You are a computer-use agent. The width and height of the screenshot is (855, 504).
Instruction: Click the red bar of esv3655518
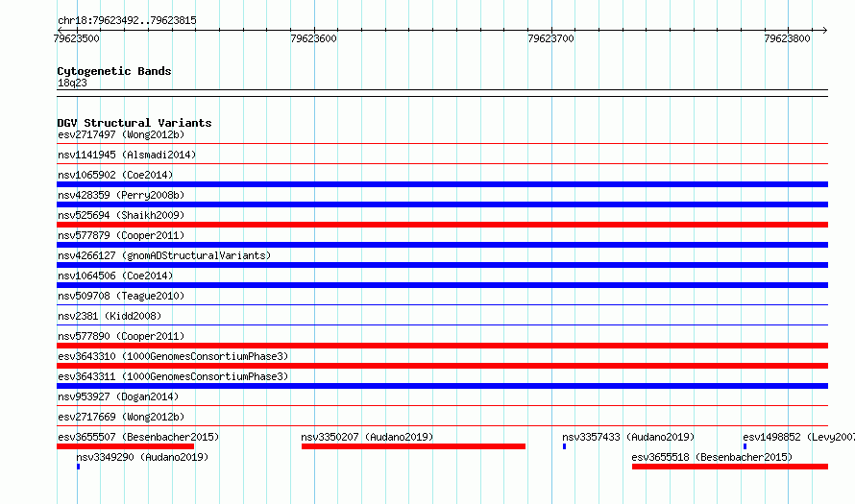(x=730, y=467)
